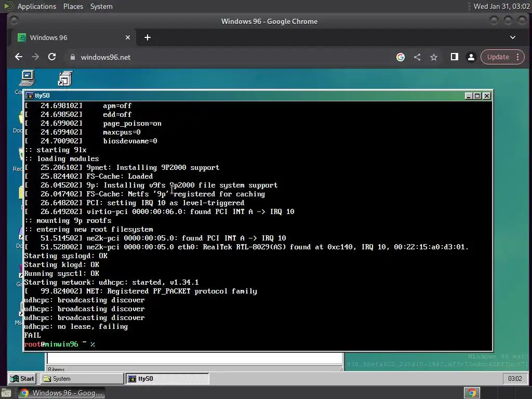Click the ':: mounting 9p rootfs' line
The image size is (532, 399).
68,220
